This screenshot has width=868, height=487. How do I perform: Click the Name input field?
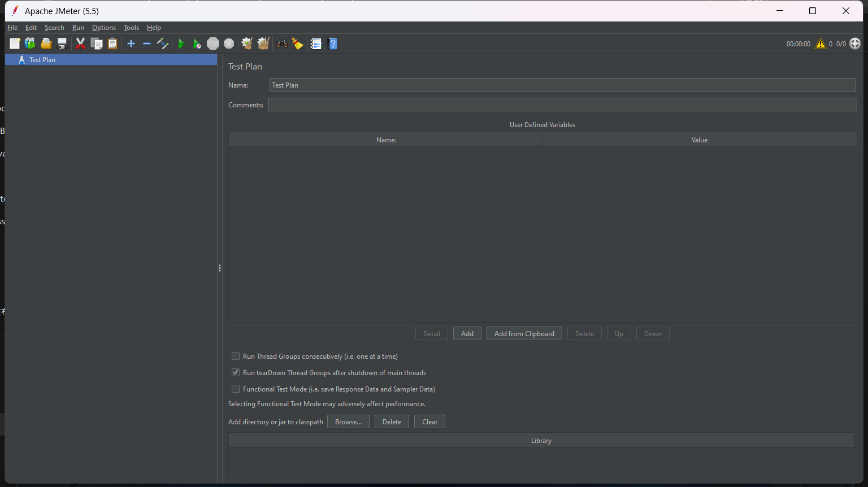(563, 85)
